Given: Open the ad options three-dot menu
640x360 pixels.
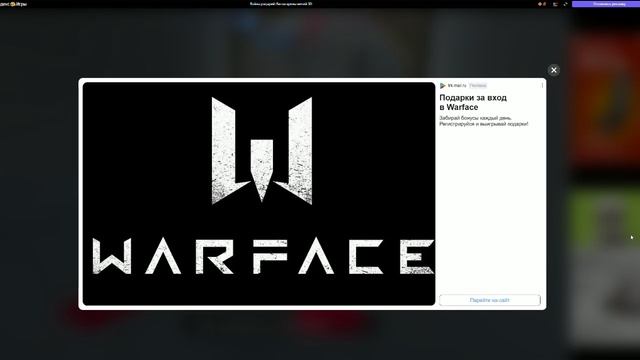Looking at the screenshot, I should tap(542, 85).
